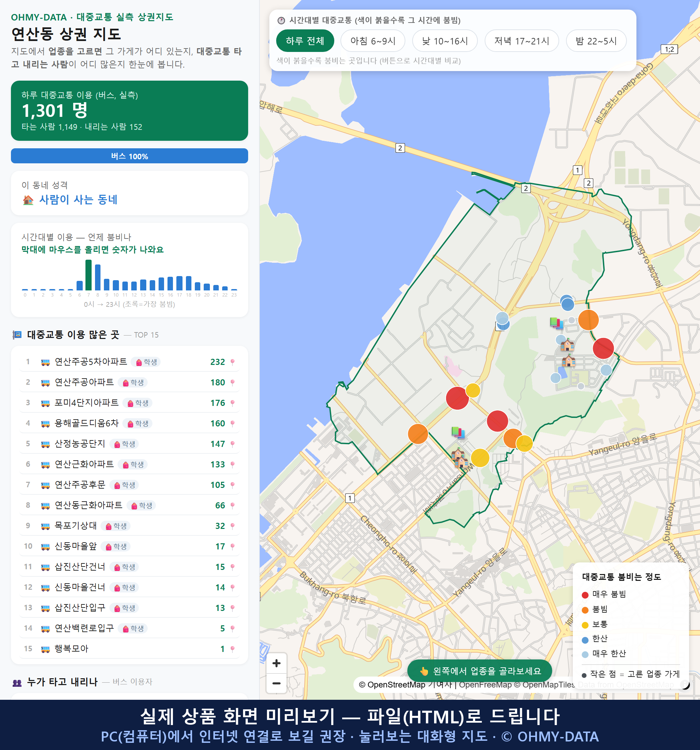This screenshot has height=750, width=700.
Task: Select the 하루 전체 time filter
Action: pos(305,41)
